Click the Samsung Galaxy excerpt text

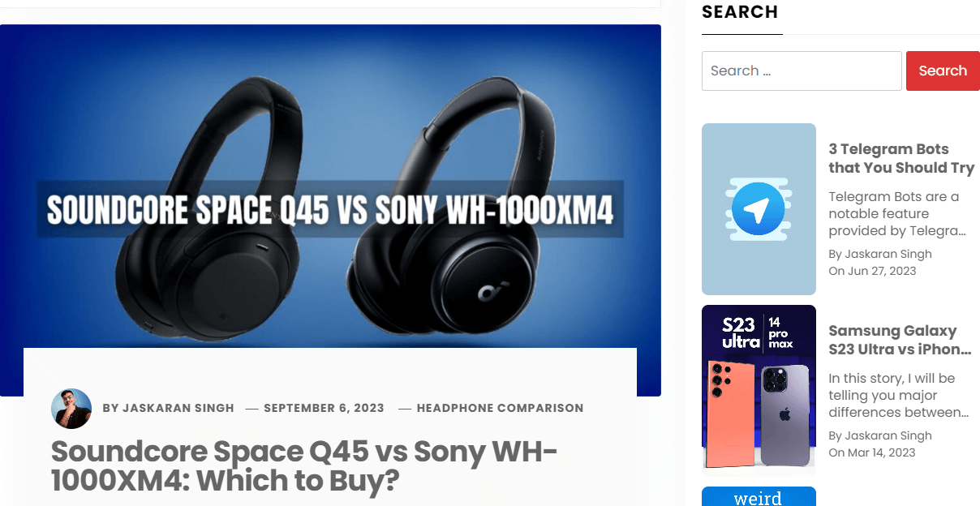point(899,396)
